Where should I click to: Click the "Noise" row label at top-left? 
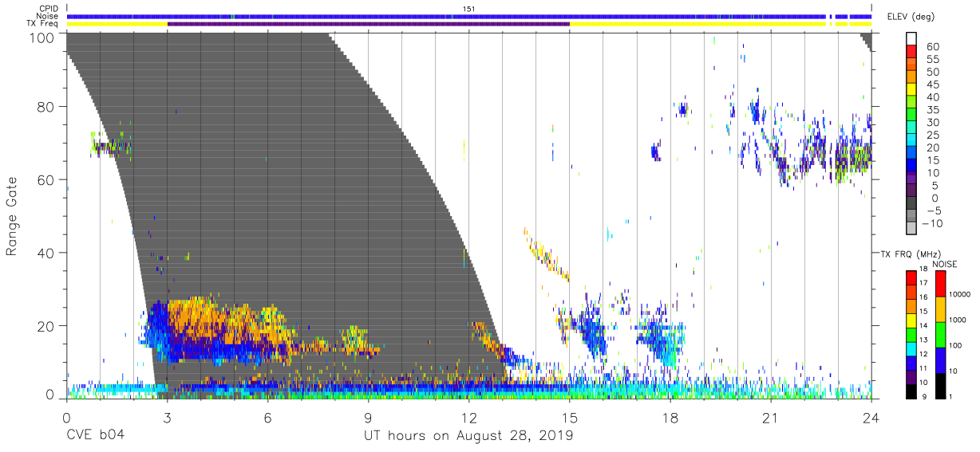coord(47,16)
